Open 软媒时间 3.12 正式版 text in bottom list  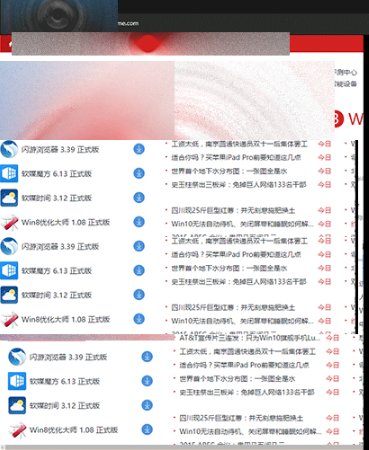point(65,406)
